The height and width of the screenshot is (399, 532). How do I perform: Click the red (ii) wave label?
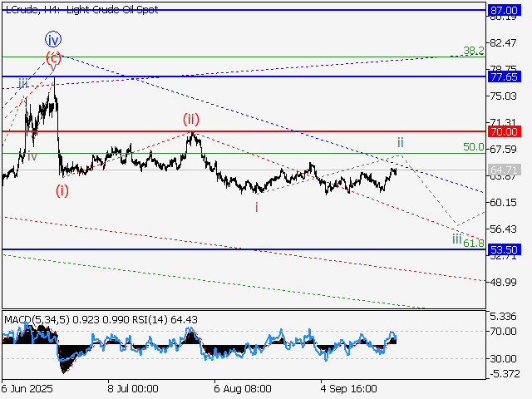(191, 119)
